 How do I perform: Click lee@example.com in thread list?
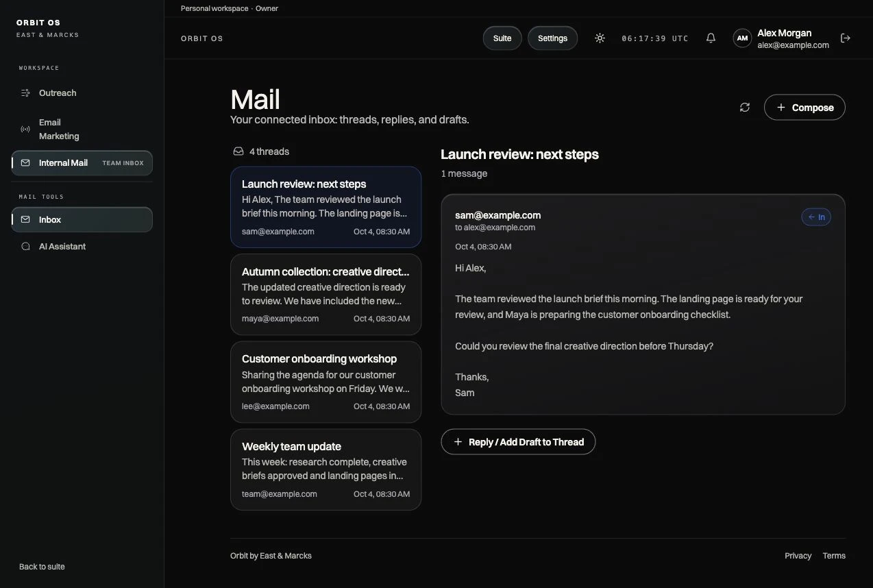click(x=275, y=406)
